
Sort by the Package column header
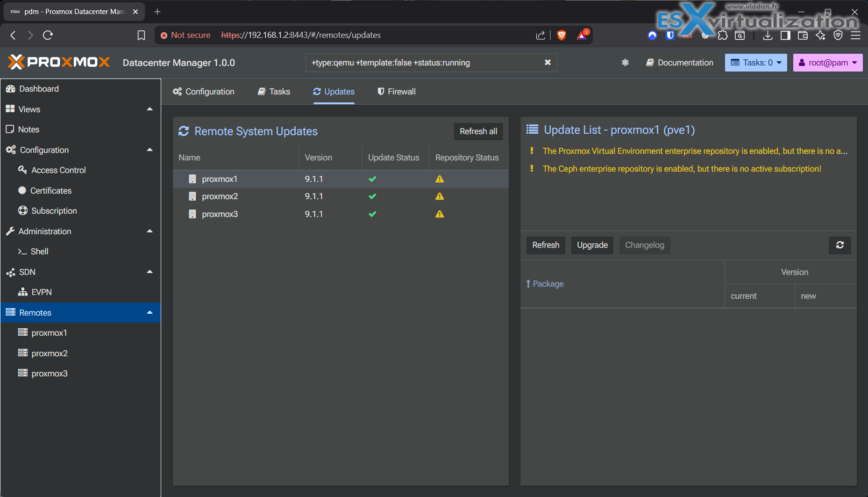548,284
